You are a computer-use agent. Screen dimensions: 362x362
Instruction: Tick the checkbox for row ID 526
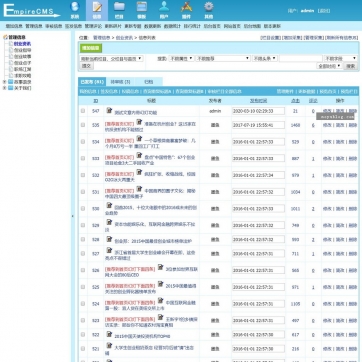(83, 270)
